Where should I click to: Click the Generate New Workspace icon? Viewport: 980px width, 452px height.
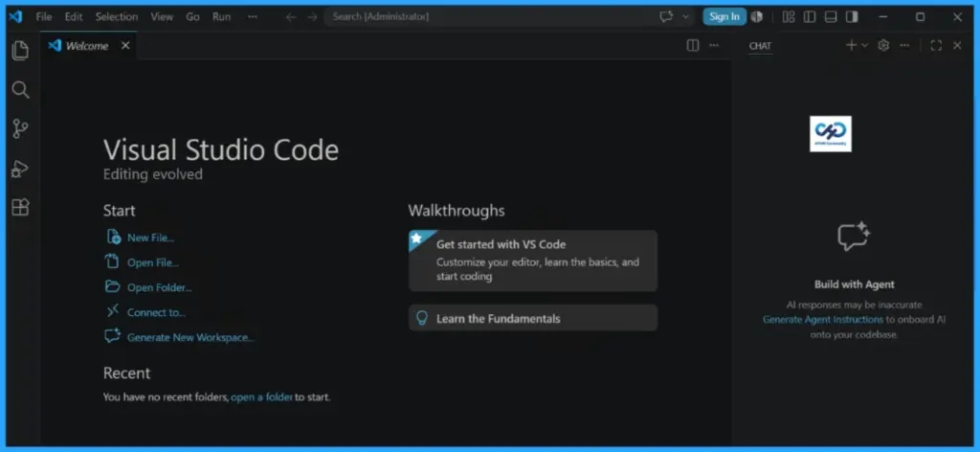point(113,336)
